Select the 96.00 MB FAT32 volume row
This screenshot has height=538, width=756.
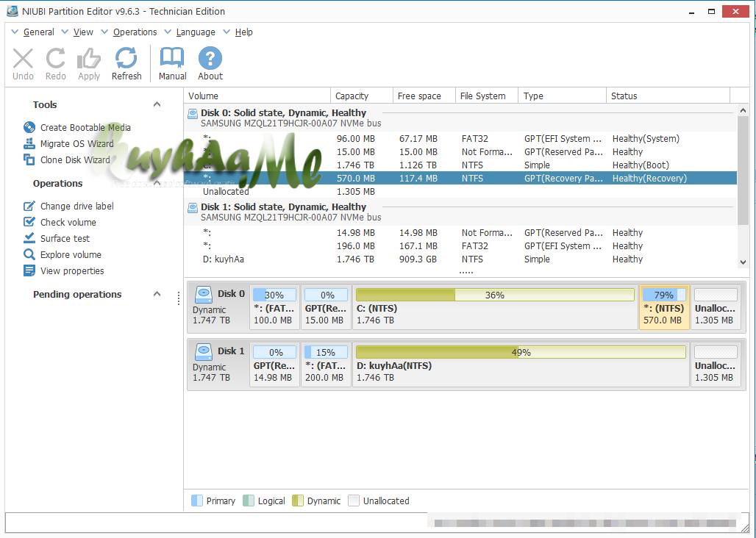click(460, 139)
